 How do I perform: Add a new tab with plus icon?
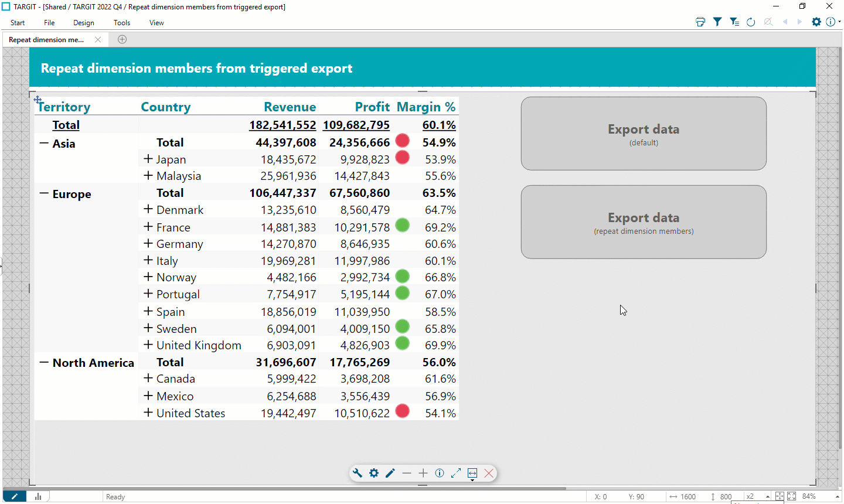coord(122,39)
